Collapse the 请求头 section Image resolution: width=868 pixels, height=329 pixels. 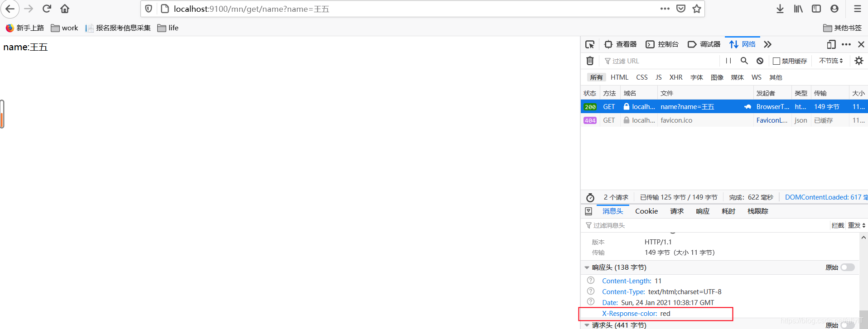pos(587,325)
